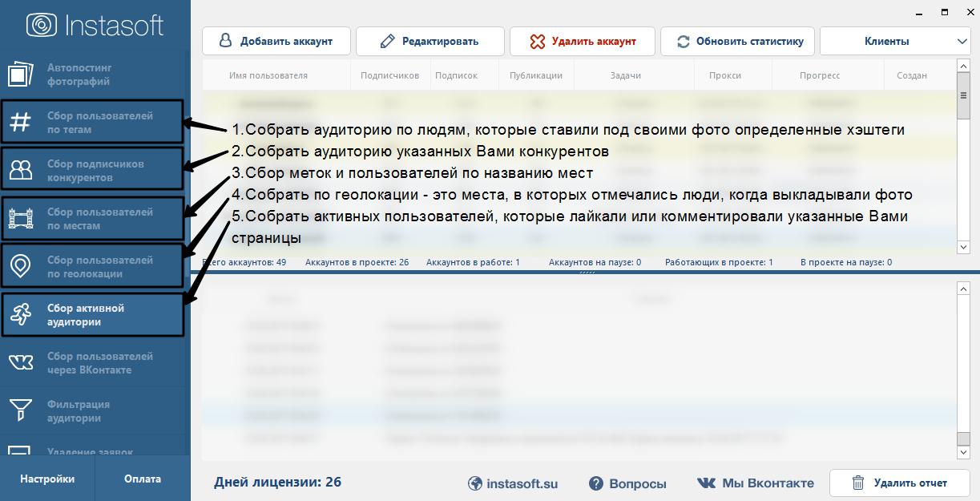Open the Мы Вконтакте link
This screenshot has width=980, height=501.
pyautogui.click(x=756, y=483)
